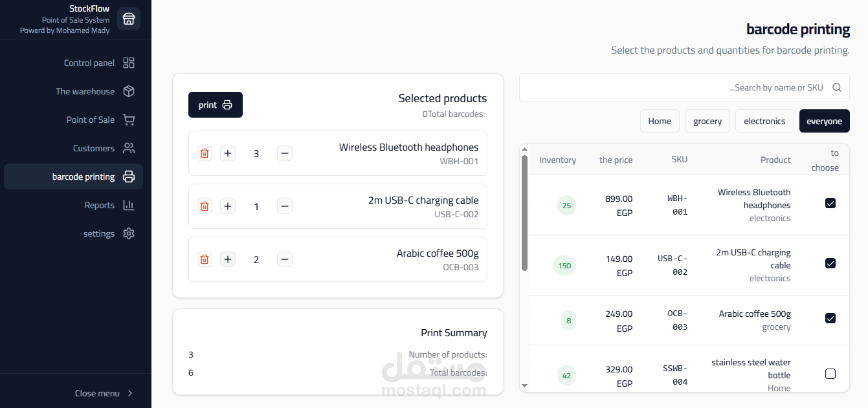Viewport: 868px width, 408px height.
Task: Filter products by electronics category
Action: click(x=764, y=121)
